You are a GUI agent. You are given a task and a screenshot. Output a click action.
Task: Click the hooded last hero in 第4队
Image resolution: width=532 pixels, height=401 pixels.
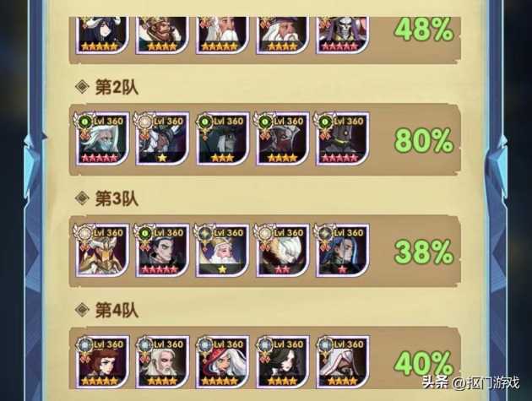(x=342, y=362)
